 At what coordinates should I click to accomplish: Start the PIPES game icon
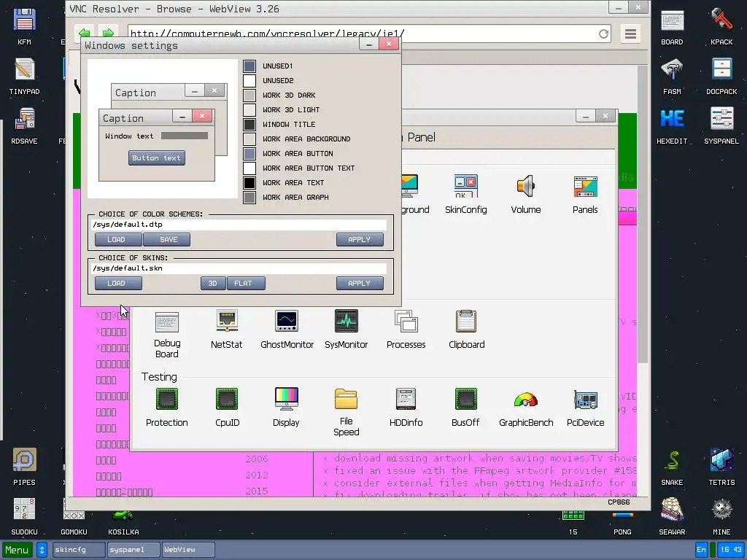pyautogui.click(x=24, y=467)
